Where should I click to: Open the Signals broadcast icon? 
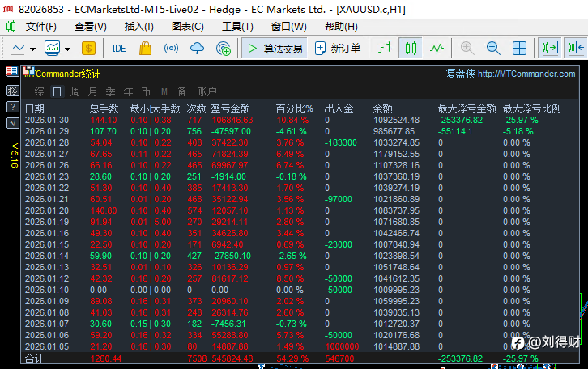[x=171, y=48]
